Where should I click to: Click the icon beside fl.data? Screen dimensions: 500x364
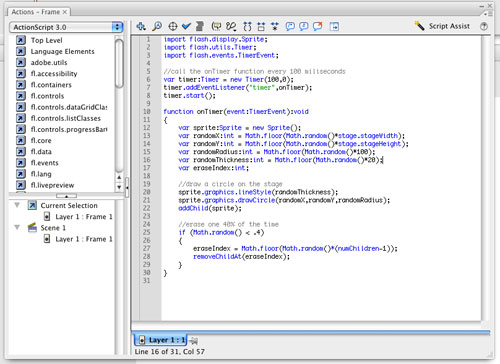[21, 152]
